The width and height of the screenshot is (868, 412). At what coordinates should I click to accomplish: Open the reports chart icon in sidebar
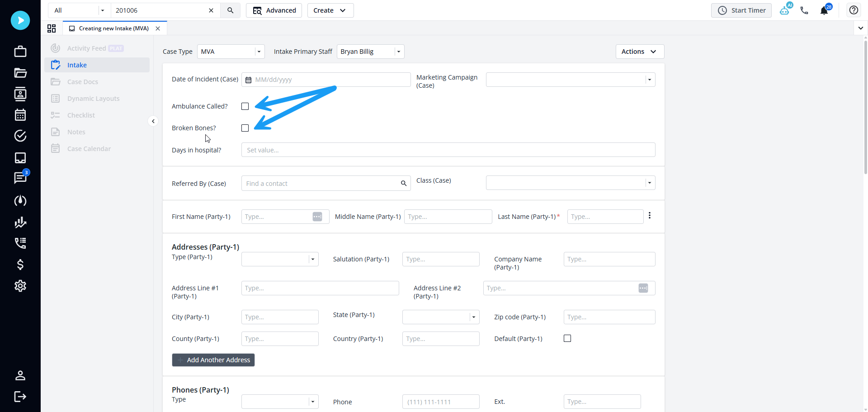pos(20,222)
